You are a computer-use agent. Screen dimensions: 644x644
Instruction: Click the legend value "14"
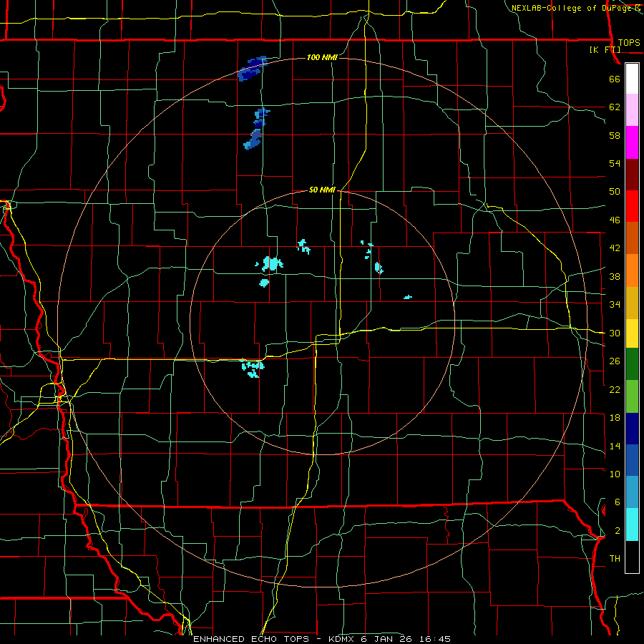[615, 447]
